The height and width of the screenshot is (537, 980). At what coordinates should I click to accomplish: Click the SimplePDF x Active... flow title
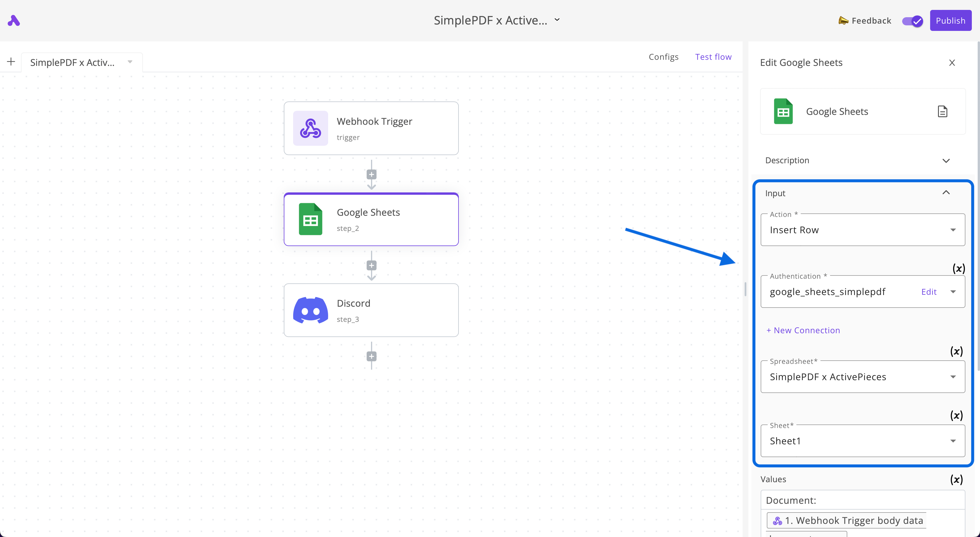[490, 20]
